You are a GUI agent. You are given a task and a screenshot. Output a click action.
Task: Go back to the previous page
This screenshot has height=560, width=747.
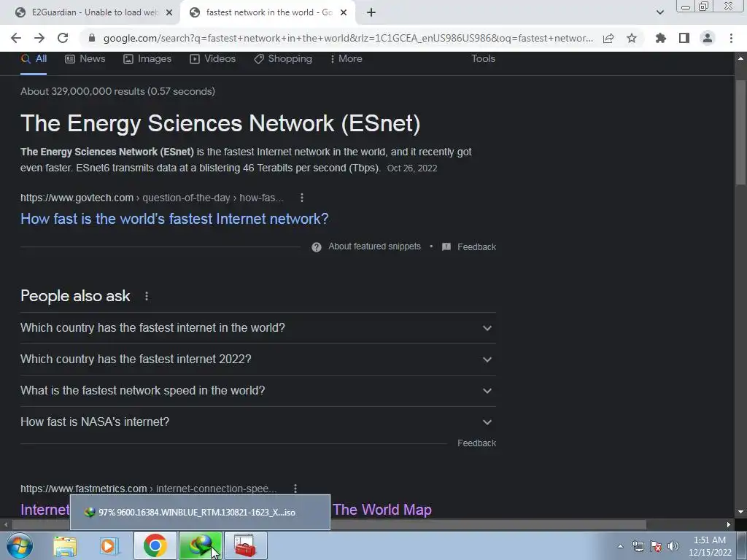point(16,38)
